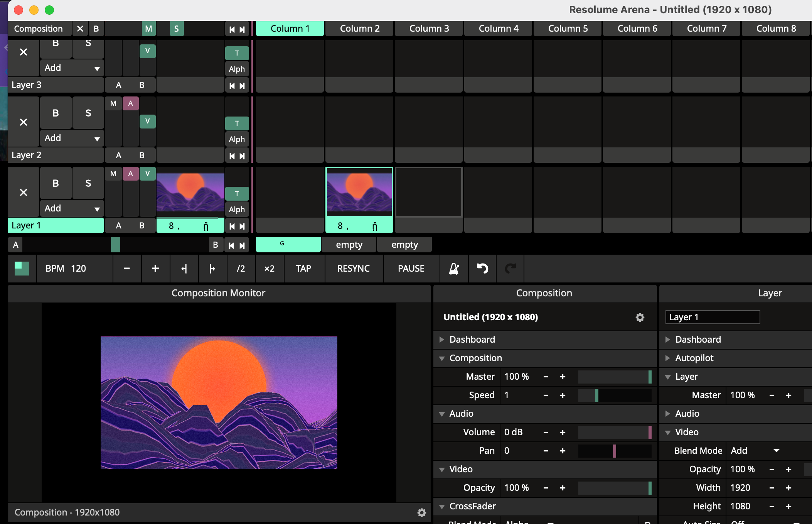
Task: Clear Layer 1 with X icon
Action: pos(24,192)
